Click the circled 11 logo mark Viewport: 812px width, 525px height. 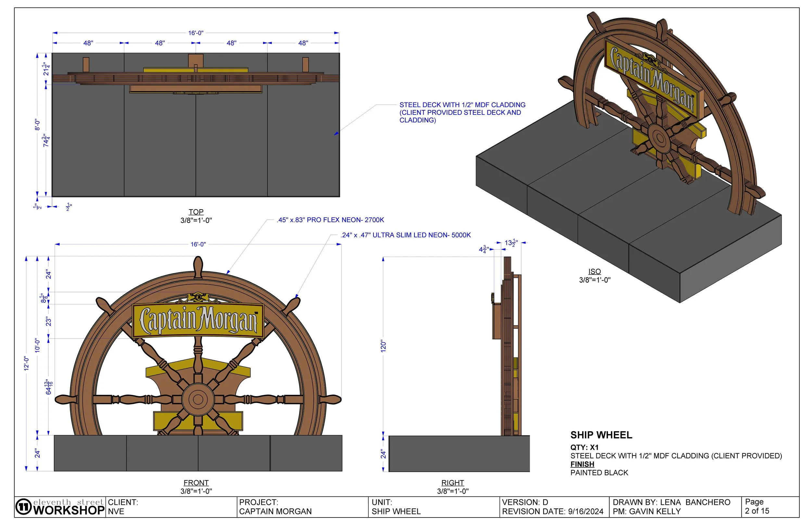coord(24,507)
